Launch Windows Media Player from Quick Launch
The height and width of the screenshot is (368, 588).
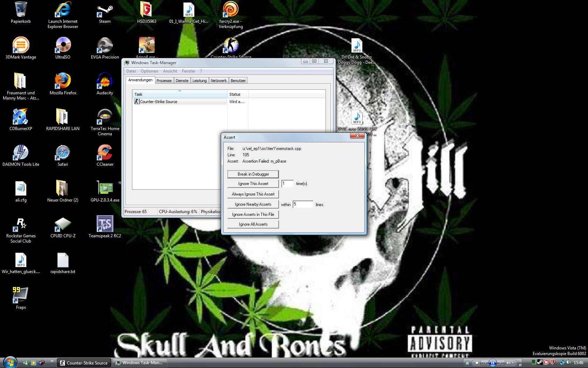pos(34,363)
